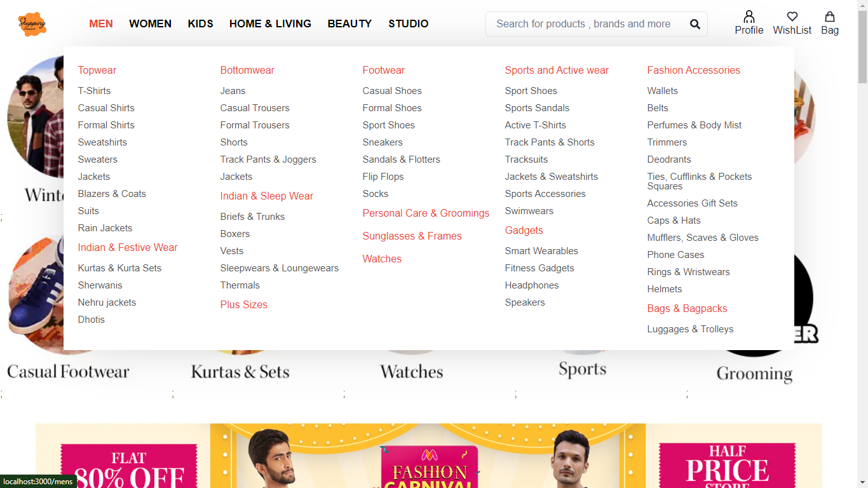Open Sandals & Flotters
This screenshot has height=488, width=868.
pos(402,159)
